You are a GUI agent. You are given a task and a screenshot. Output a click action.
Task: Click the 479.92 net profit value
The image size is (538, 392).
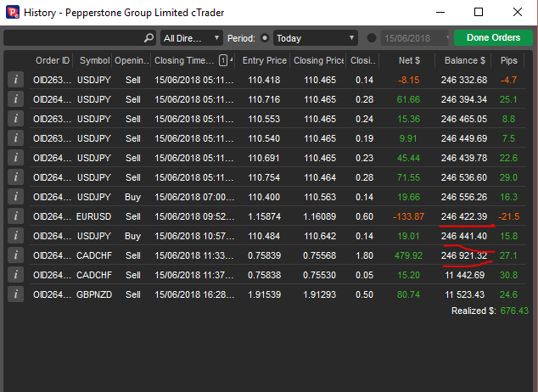coord(409,255)
